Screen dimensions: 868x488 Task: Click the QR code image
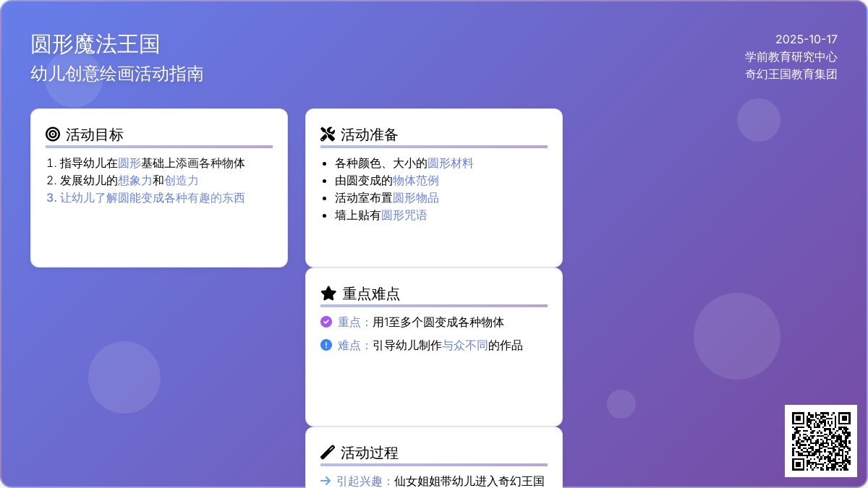tap(820, 440)
